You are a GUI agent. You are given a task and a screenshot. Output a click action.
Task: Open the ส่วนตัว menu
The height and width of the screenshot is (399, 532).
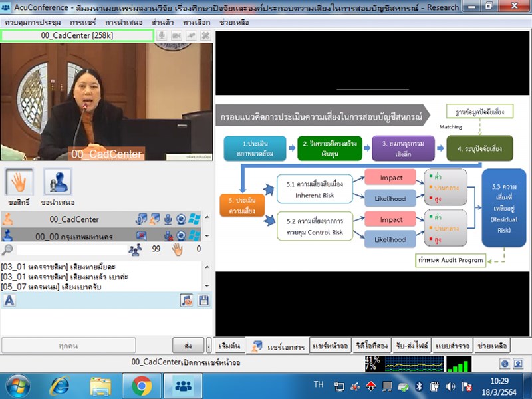[163, 23]
